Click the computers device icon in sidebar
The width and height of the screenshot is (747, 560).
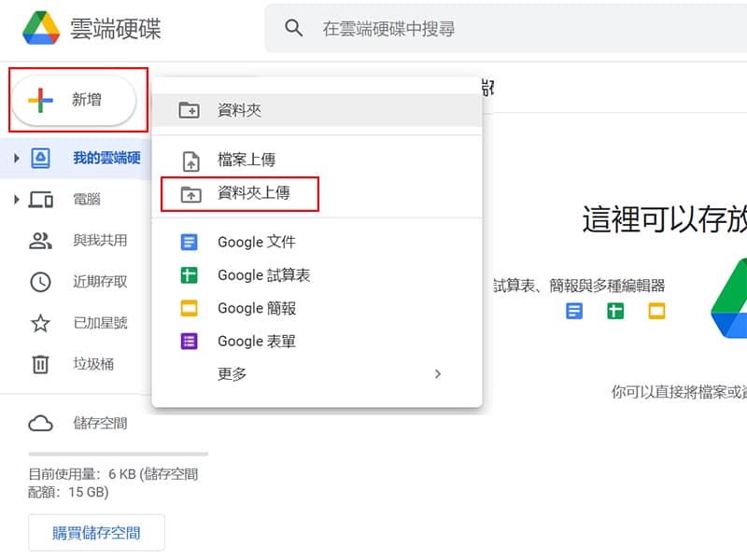click(x=40, y=200)
